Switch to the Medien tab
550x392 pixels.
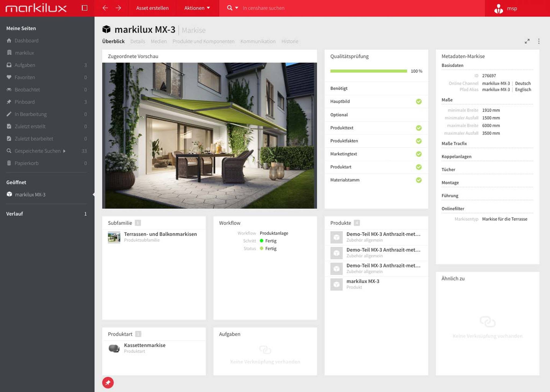[x=158, y=41]
